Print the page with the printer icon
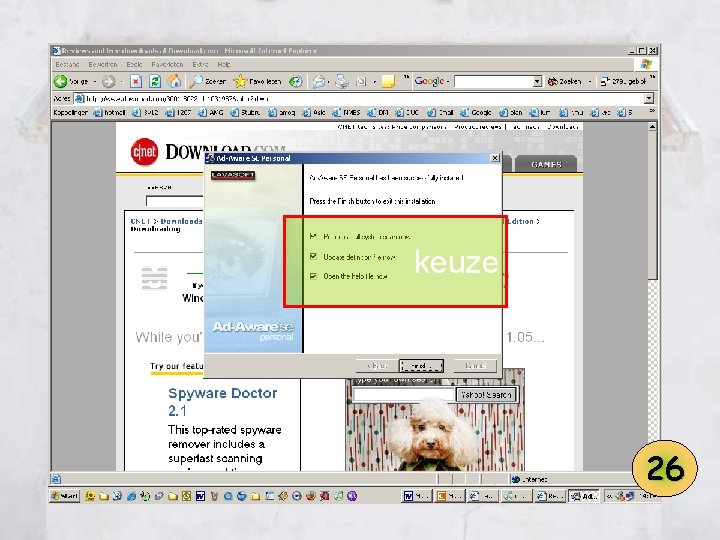The height and width of the screenshot is (540, 720). point(341,82)
